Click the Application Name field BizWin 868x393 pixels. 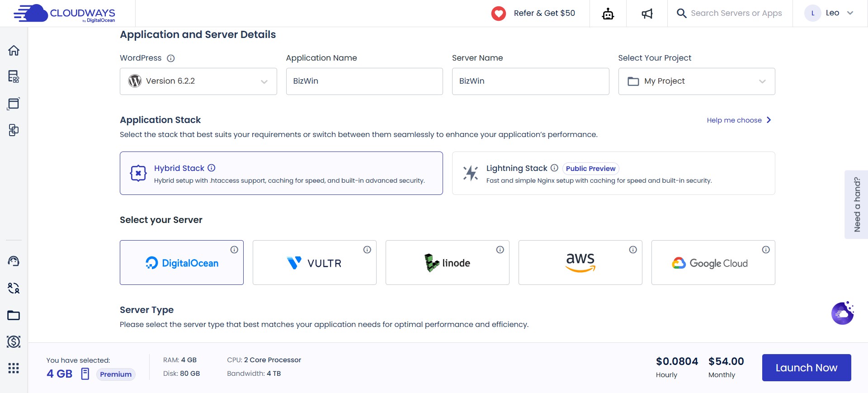[364, 81]
